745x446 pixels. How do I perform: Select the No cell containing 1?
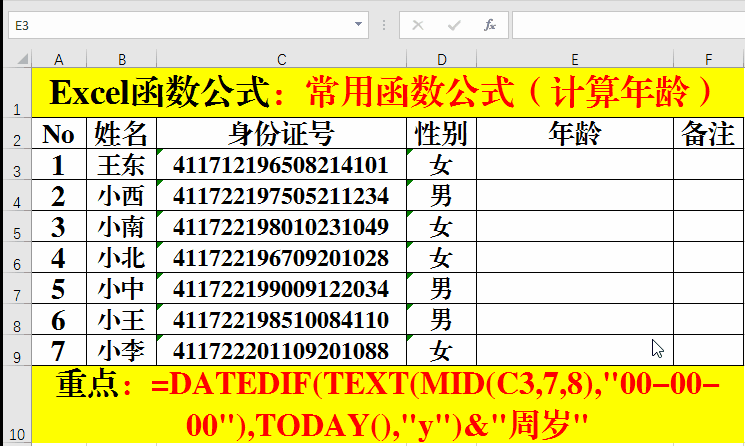[59, 164]
